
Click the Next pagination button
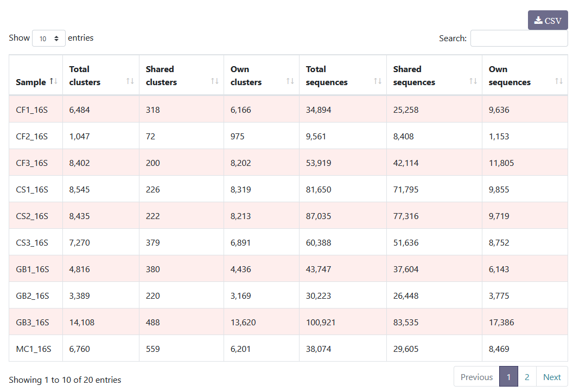552,376
